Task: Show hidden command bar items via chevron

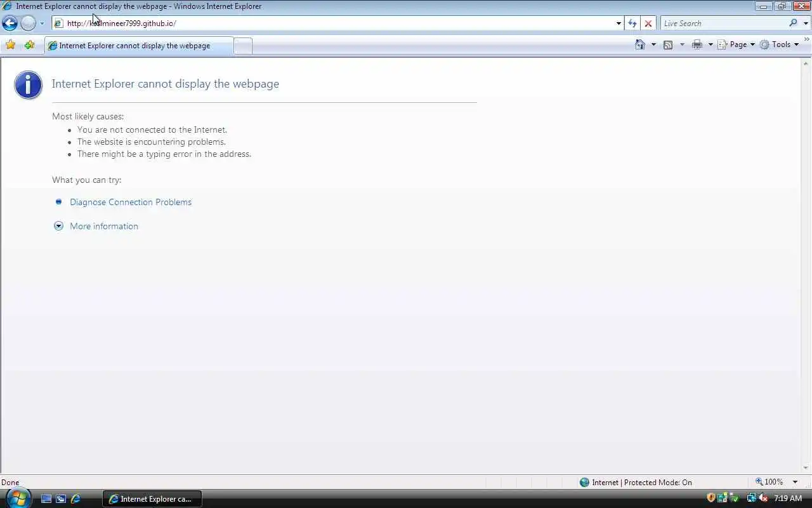Action: (806, 40)
